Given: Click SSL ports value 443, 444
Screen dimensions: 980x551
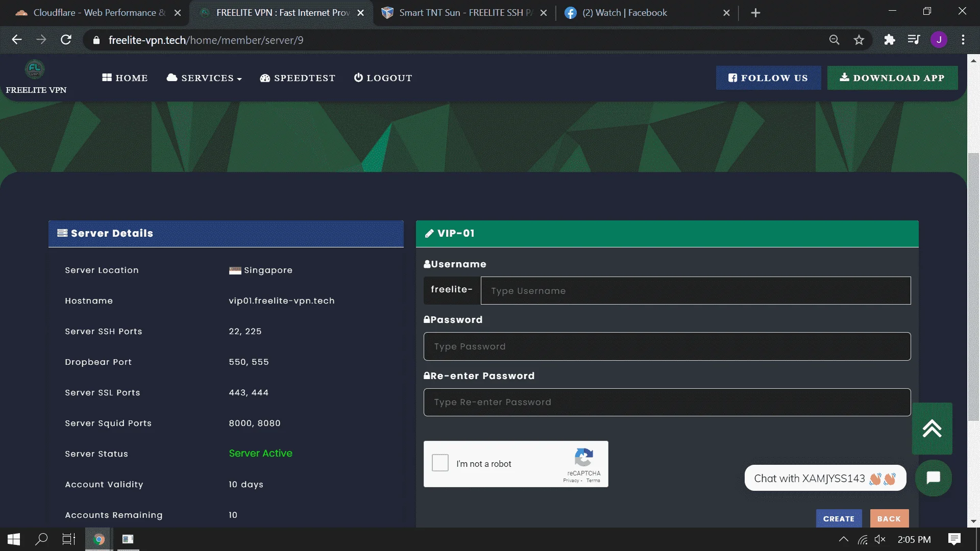Looking at the screenshot, I should click(x=249, y=393).
